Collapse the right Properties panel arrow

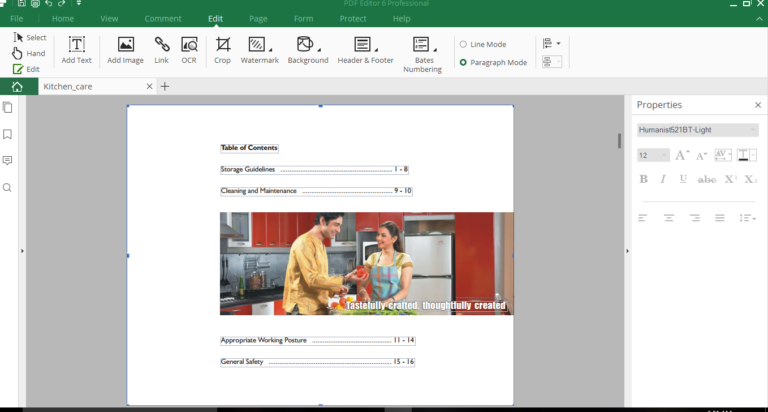pos(627,251)
